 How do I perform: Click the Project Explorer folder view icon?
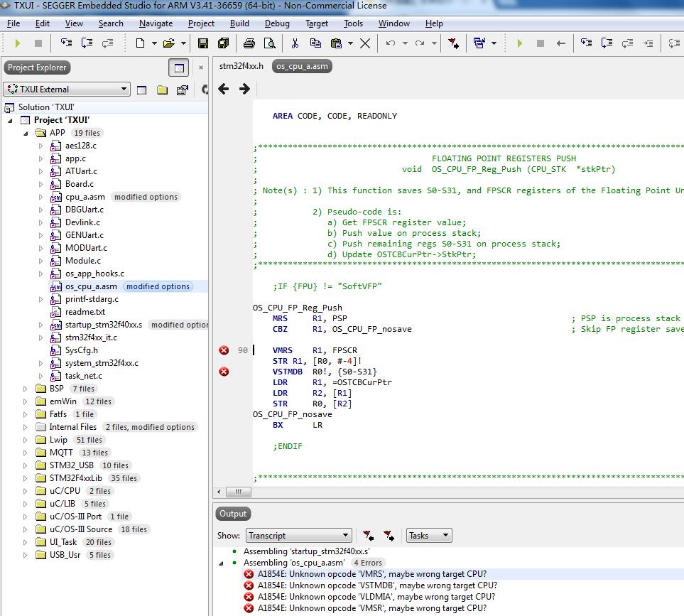pos(162,90)
